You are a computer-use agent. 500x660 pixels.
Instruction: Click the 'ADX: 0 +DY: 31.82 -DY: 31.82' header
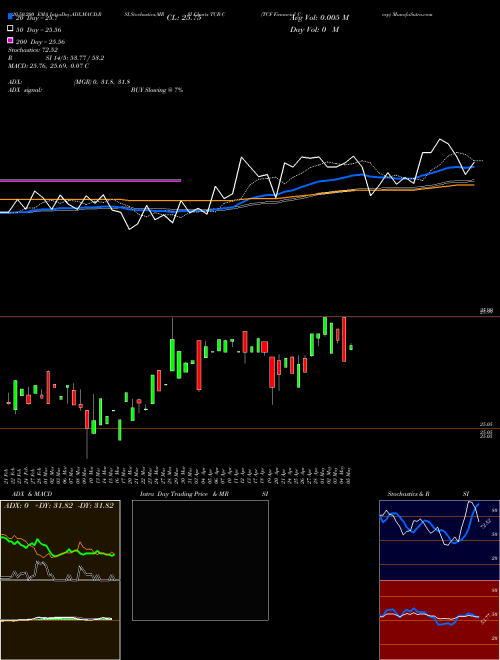point(59,506)
